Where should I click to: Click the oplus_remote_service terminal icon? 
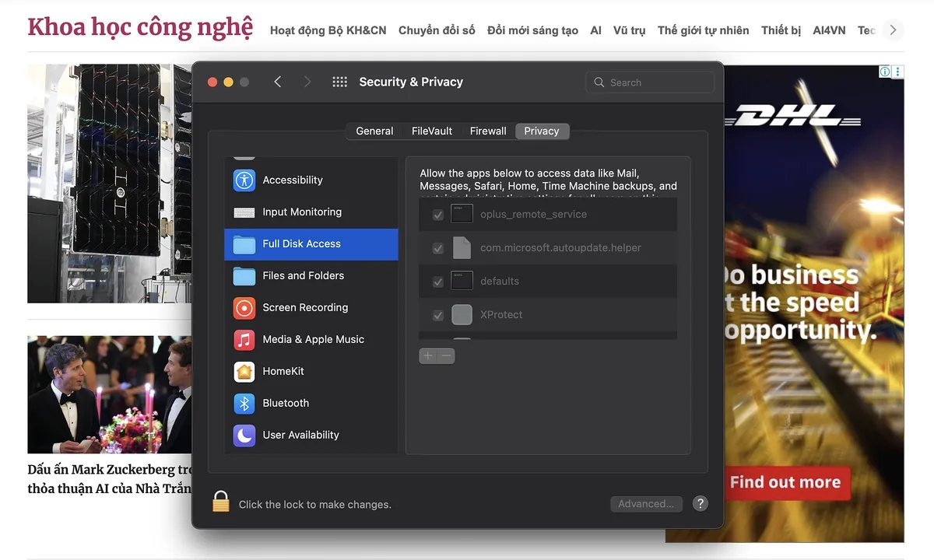pyautogui.click(x=462, y=214)
